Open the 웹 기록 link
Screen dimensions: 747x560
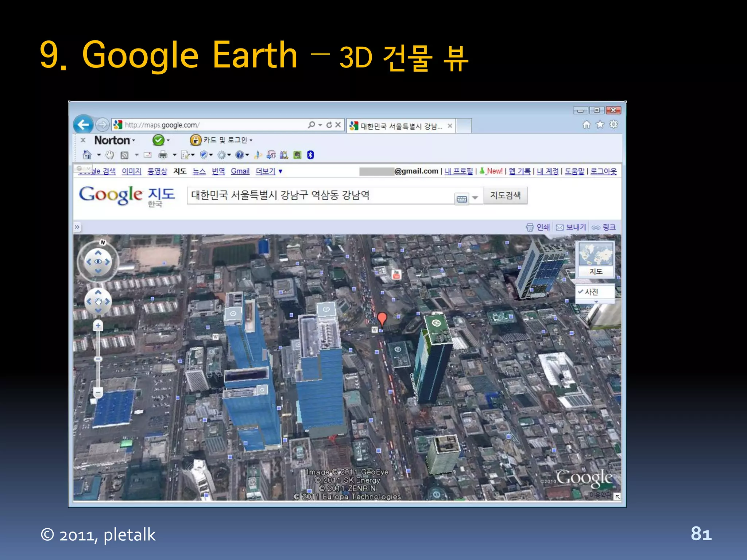pos(519,171)
